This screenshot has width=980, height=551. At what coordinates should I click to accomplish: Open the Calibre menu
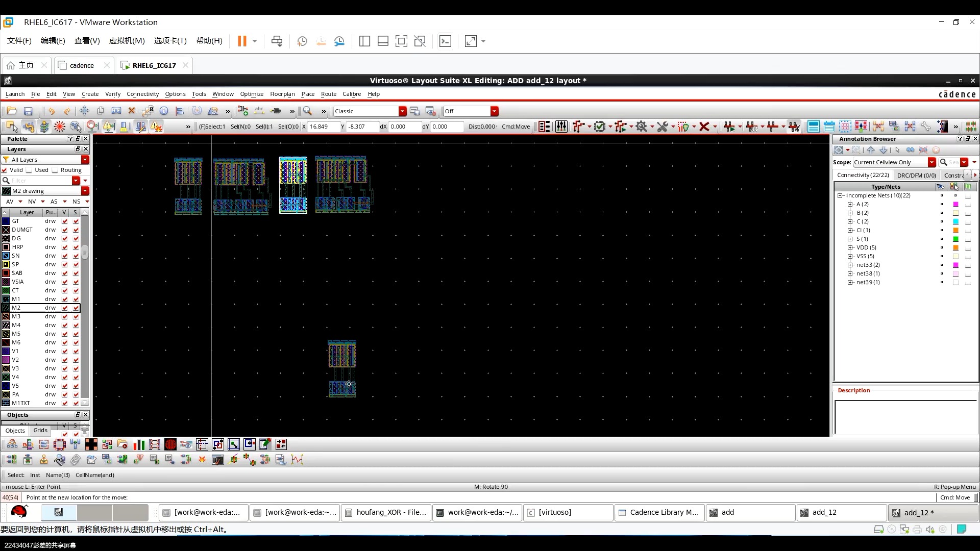click(x=351, y=94)
